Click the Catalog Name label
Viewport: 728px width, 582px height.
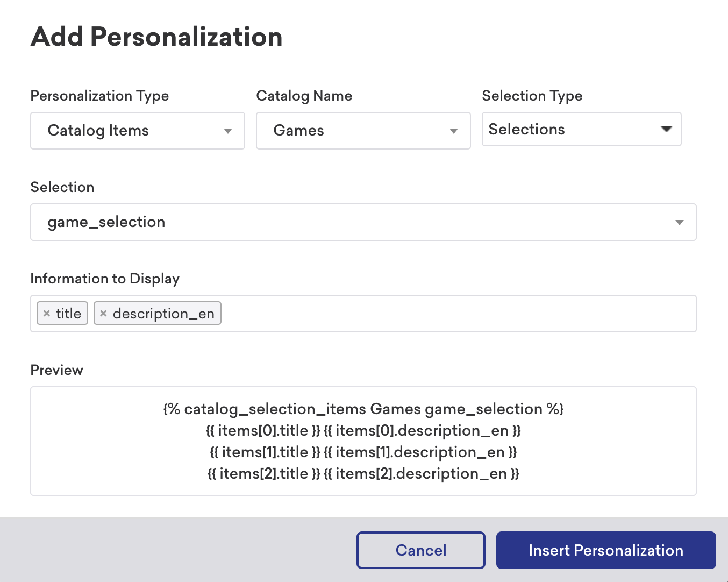[x=304, y=96]
